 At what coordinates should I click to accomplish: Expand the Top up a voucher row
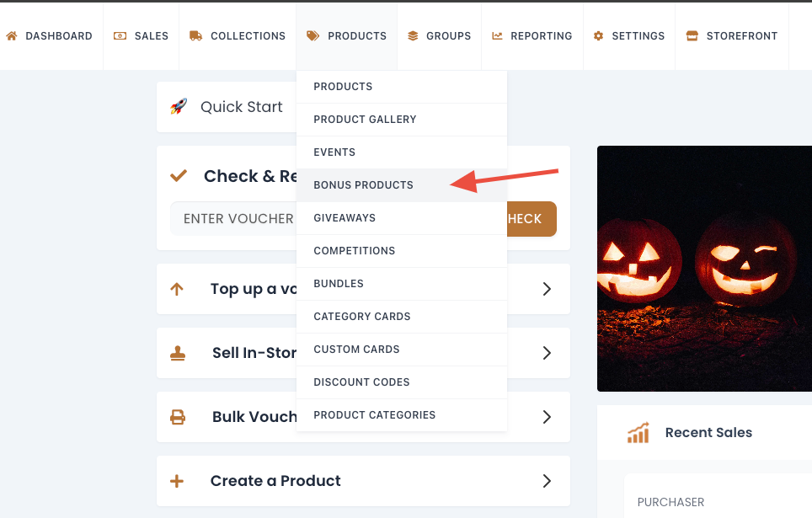[547, 289]
